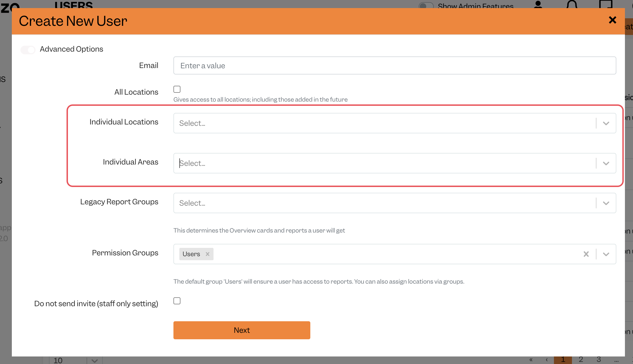Close the Create New User dialog

[612, 20]
